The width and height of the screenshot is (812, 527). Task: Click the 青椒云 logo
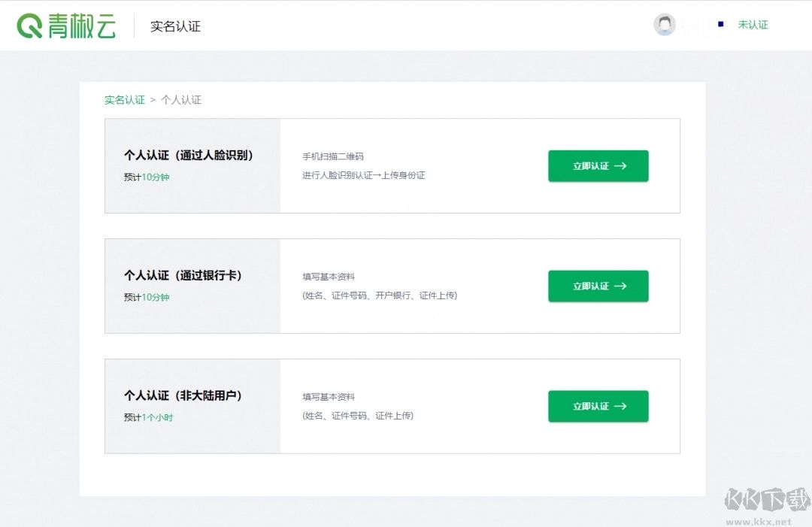pos(66,26)
